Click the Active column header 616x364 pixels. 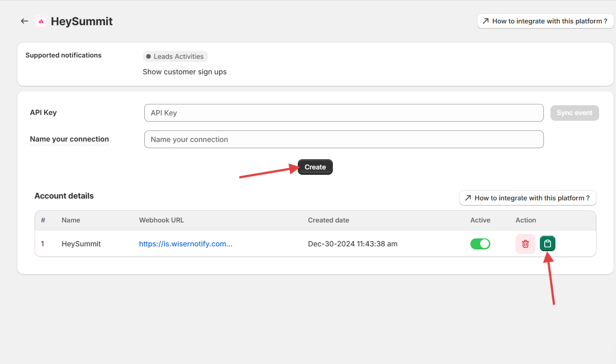coord(480,220)
